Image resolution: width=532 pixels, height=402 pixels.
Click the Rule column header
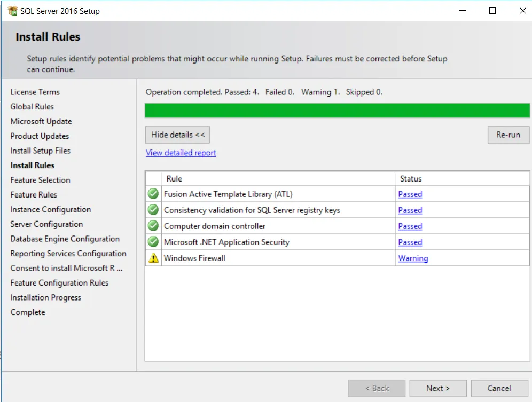click(174, 179)
